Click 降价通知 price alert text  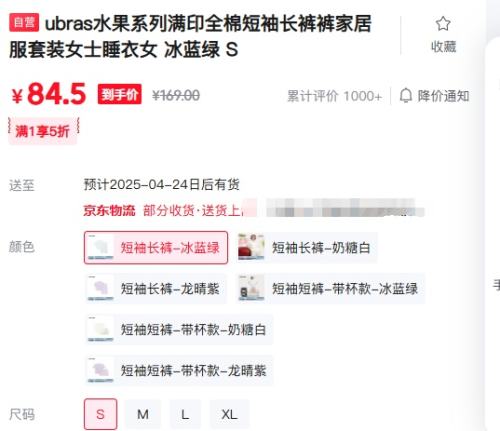click(443, 96)
